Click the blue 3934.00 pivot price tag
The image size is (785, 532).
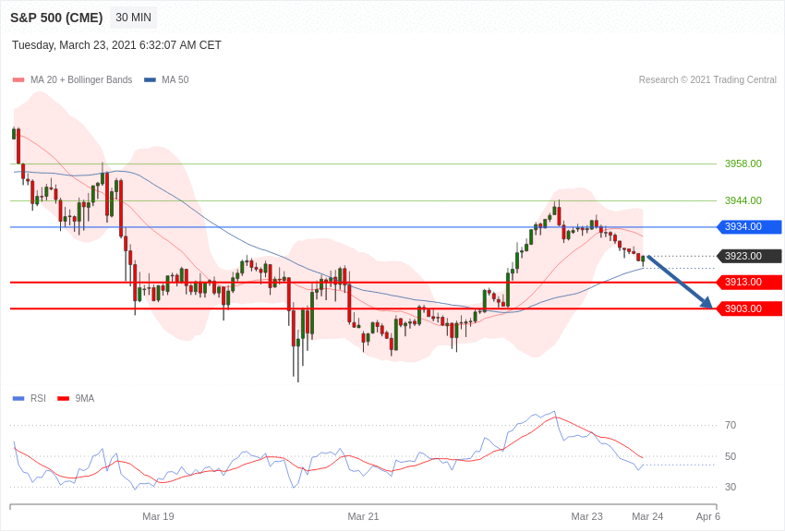point(750,226)
